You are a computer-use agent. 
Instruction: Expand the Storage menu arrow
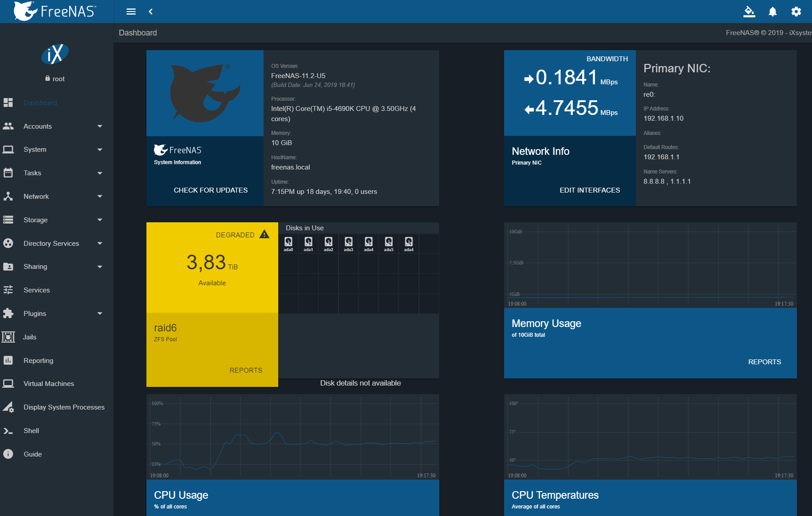100,220
